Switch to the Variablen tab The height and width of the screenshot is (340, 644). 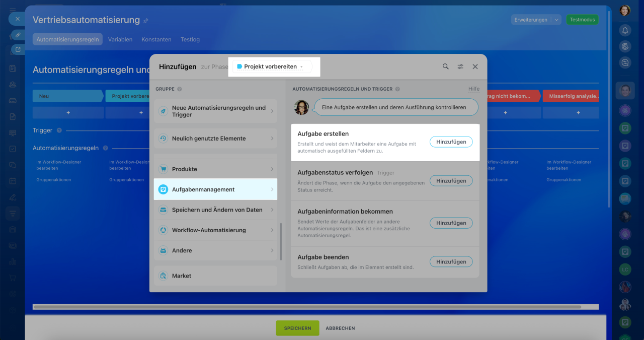coord(120,39)
